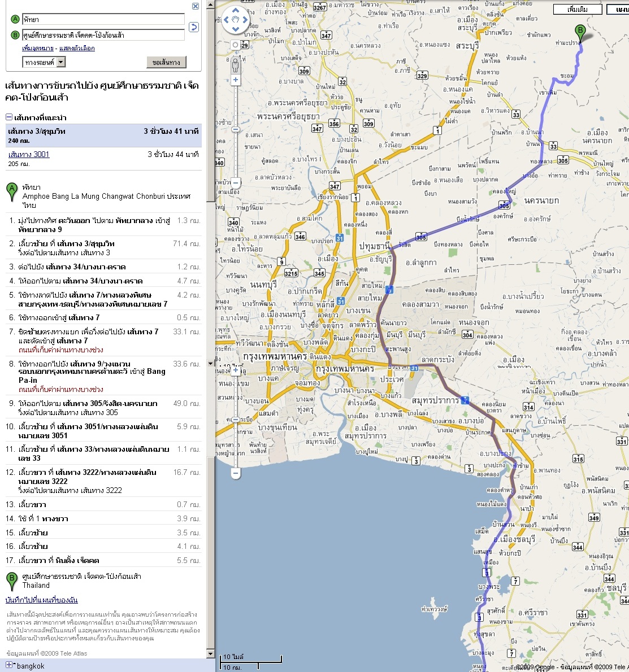Open the ทางรถยนต์ travel mode dropdown
The width and height of the screenshot is (629, 672).
44,62
